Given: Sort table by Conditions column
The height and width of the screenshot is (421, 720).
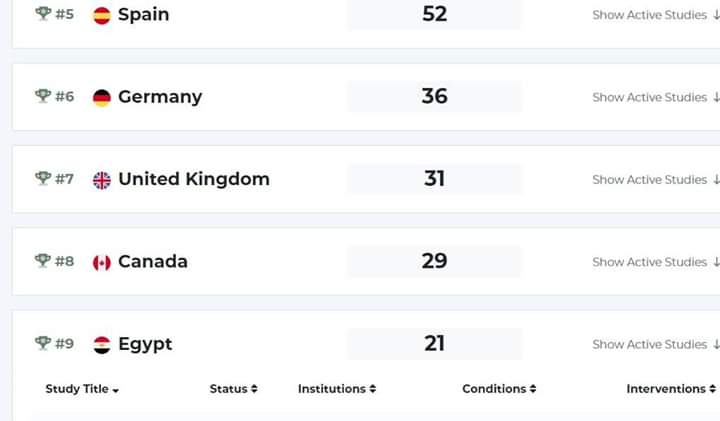Looking at the screenshot, I should (x=499, y=389).
